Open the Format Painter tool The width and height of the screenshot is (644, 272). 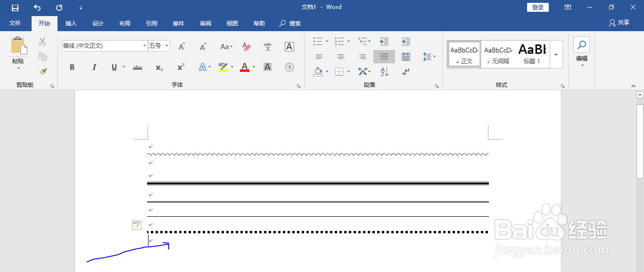point(42,71)
